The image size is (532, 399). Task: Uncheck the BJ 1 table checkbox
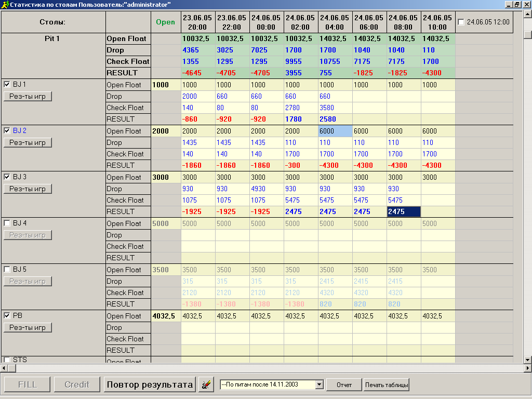pyautogui.click(x=7, y=84)
